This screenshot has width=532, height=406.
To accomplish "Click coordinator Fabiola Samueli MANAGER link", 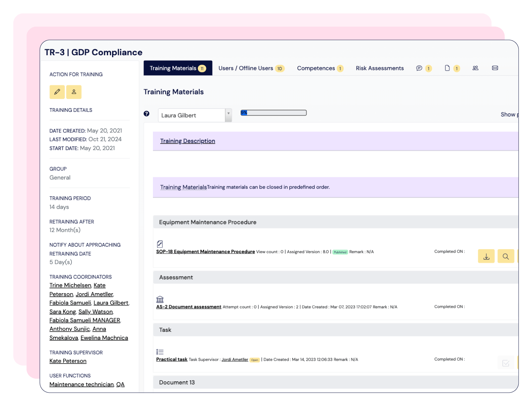I will pyautogui.click(x=85, y=320).
